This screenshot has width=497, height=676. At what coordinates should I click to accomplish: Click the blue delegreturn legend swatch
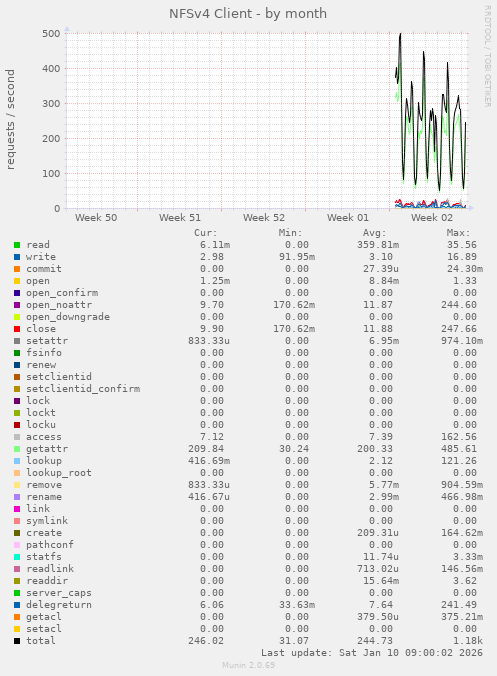17,605
